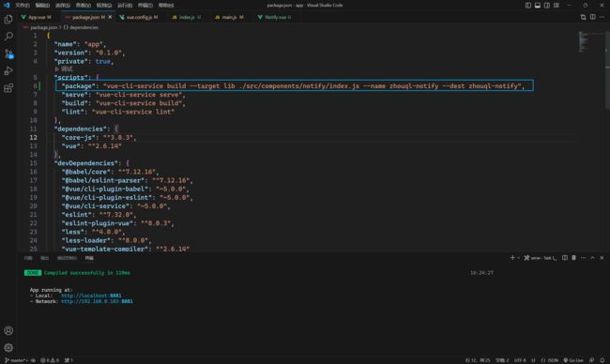Screen dimensions: 610x364
Task: Switch to Output panel tab
Action: click(x=45, y=258)
